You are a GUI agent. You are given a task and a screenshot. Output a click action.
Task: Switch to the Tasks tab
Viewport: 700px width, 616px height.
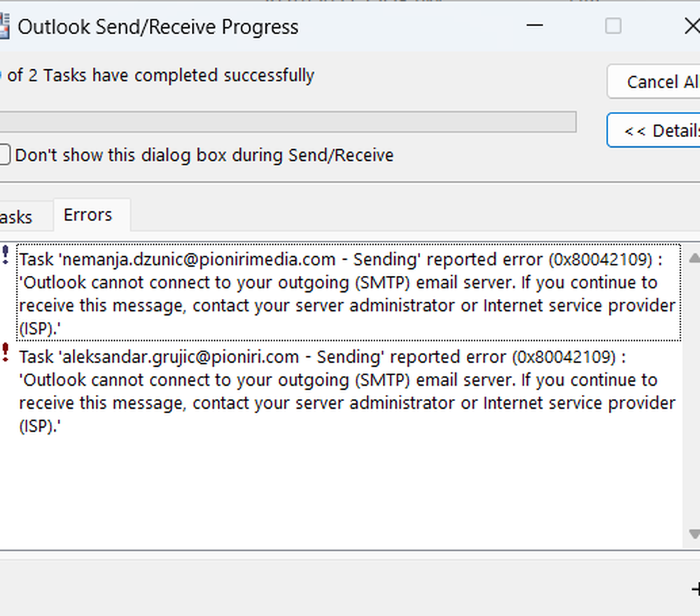click(x=17, y=217)
